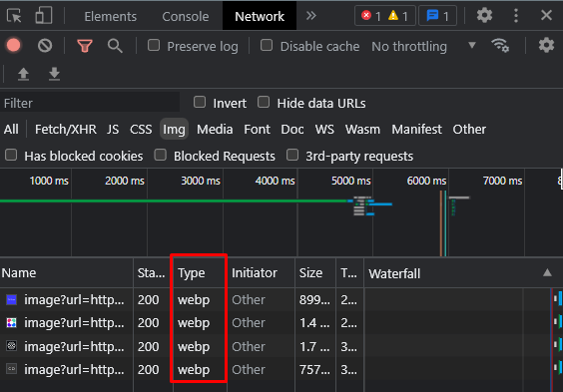The height and width of the screenshot is (392, 563).
Task: Enable the Preserve log checkbox
Action: (154, 45)
